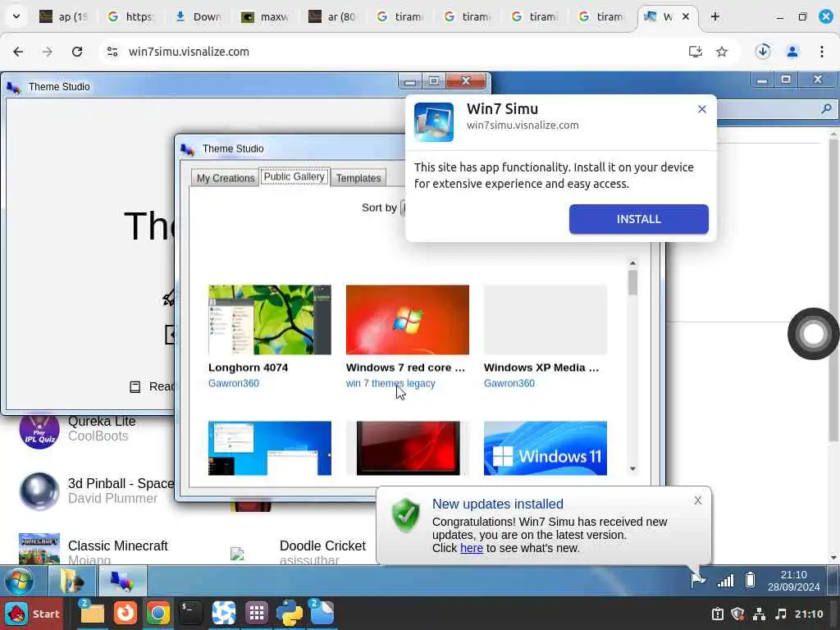Open the Chrome three-dot menu
The height and width of the screenshot is (630, 840).
coord(821,52)
